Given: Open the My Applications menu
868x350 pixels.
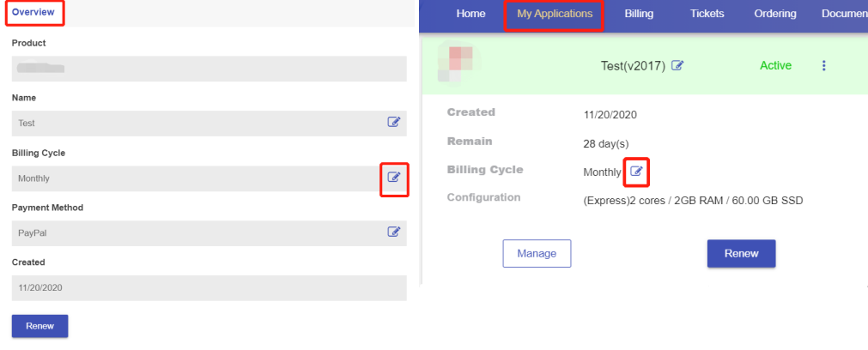Looking at the screenshot, I should pyautogui.click(x=554, y=14).
